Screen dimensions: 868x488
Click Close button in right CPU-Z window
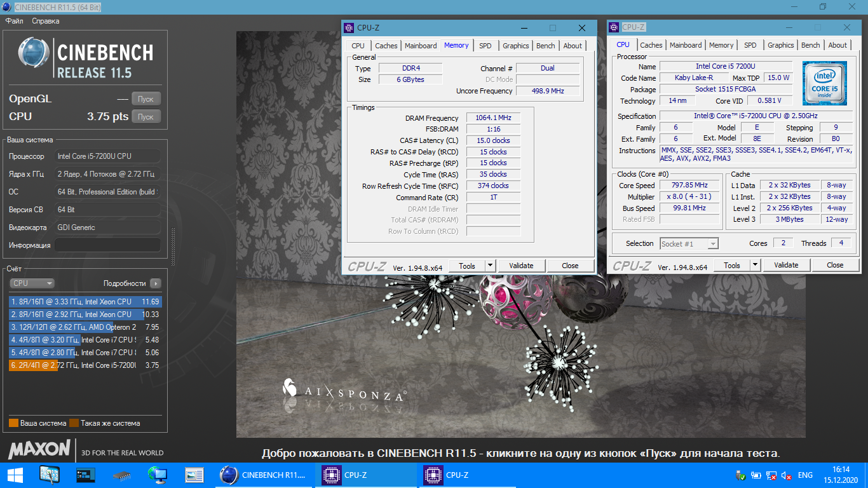[x=835, y=265]
